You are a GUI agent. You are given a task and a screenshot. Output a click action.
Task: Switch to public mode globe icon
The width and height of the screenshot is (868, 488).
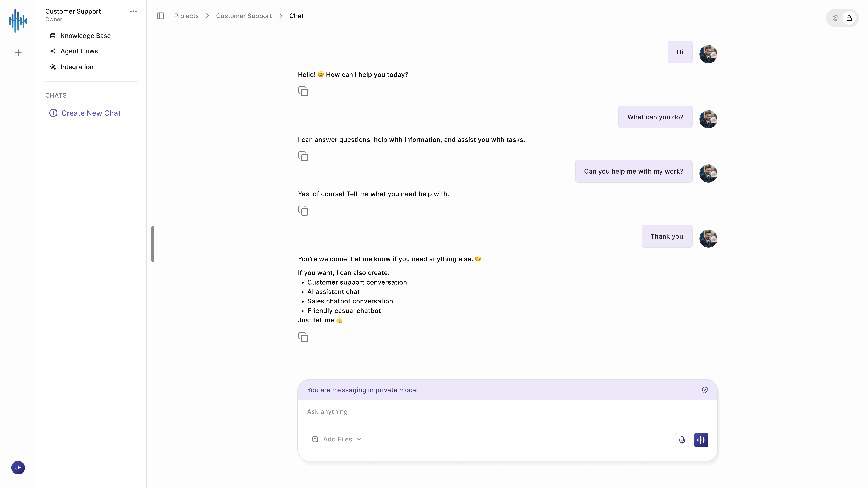836,18
